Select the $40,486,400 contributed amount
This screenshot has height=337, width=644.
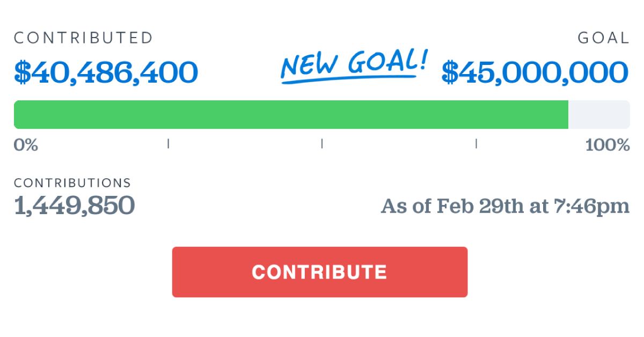pyautogui.click(x=106, y=72)
